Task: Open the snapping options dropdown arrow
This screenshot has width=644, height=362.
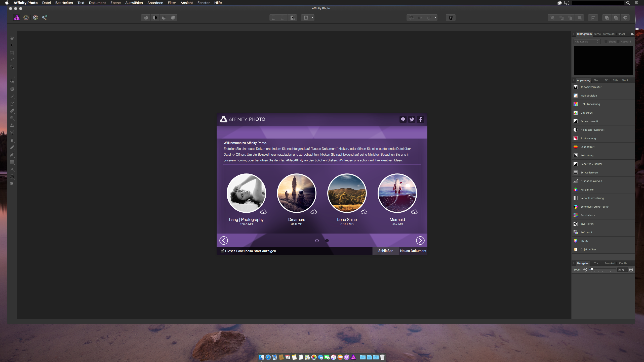Action: coord(435,18)
